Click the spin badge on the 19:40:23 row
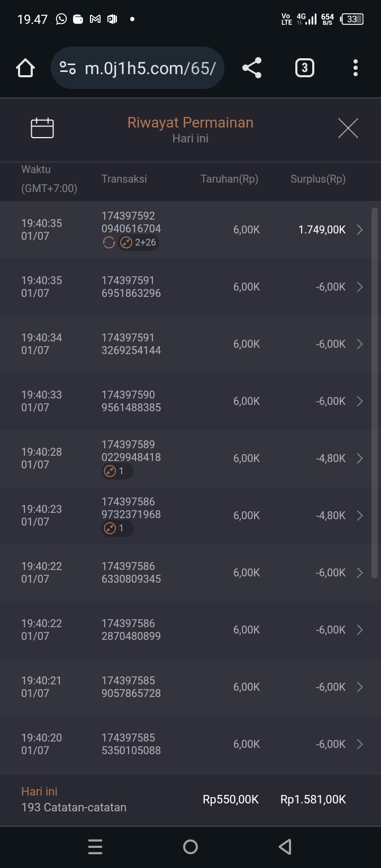The width and height of the screenshot is (381, 868). [x=117, y=528]
